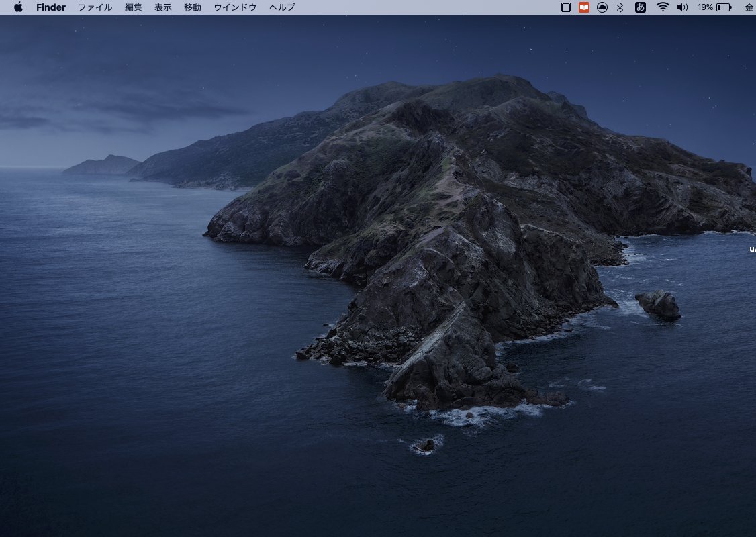Open the 編集 menu
Screen dimensions: 756x537
point(134,7)
